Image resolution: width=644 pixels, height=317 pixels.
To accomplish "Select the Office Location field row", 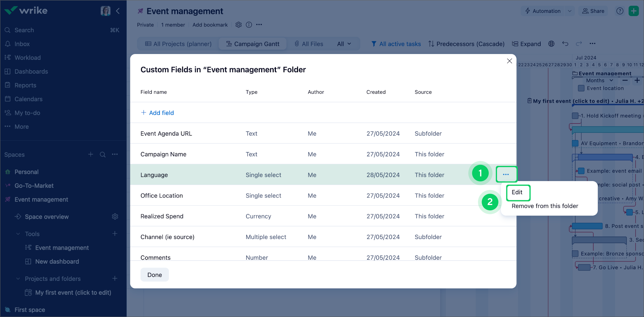I will click(323, 196).
